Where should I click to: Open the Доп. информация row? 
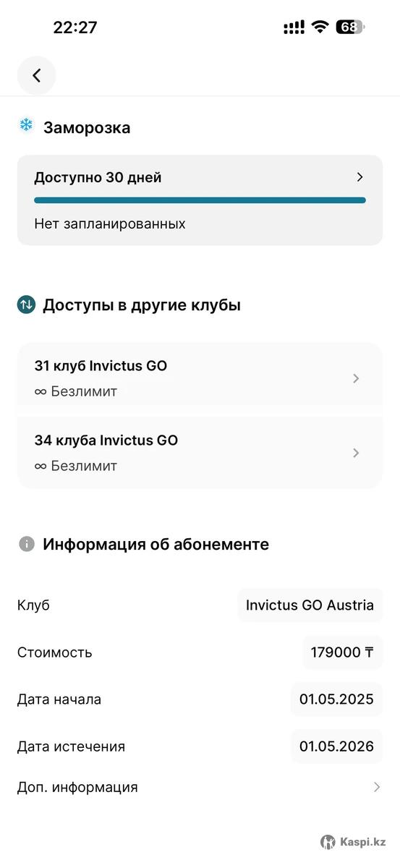[x=200, y=787]
